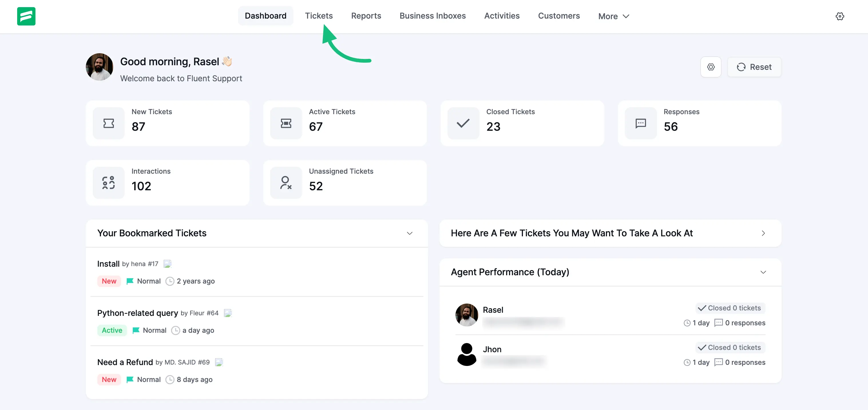Image resolution: width=868 pixels, height=410 pixels.
Task: Open the settings gear in the top right corner
Action: (x=840, y=16)
